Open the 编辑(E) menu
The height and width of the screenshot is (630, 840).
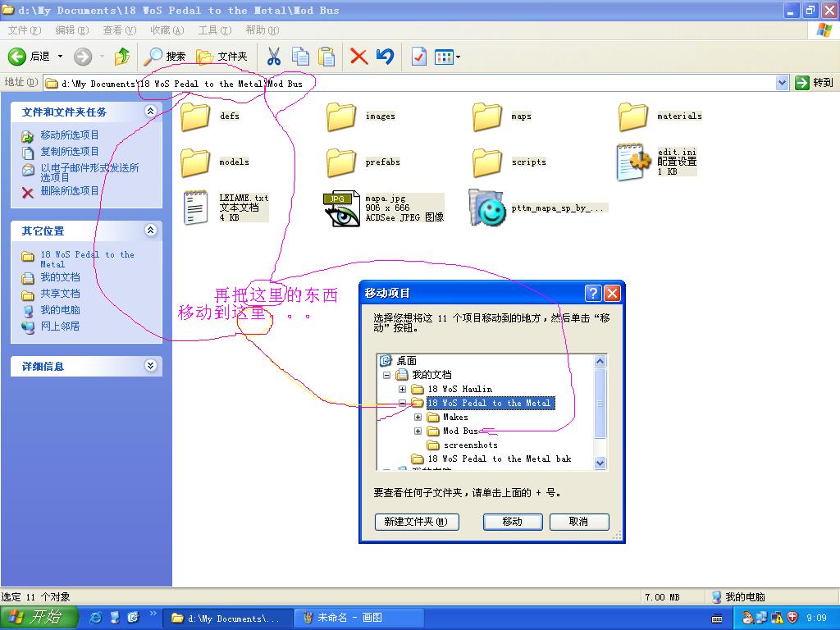click(72, 30)
